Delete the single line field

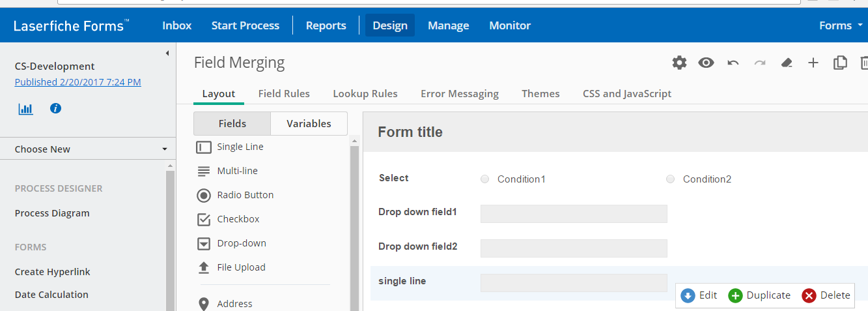826,295
